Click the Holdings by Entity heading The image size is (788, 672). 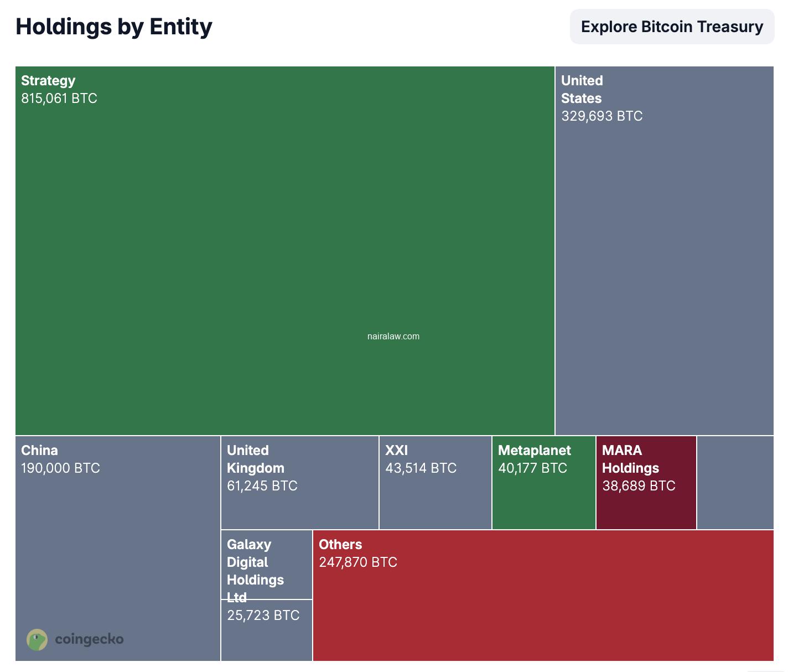(114, 27)
